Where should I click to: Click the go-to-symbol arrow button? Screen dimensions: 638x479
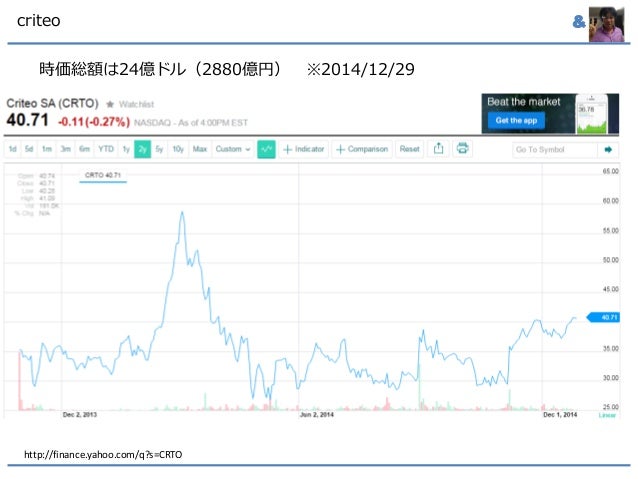pyautogui.click(x=608, y=150)
